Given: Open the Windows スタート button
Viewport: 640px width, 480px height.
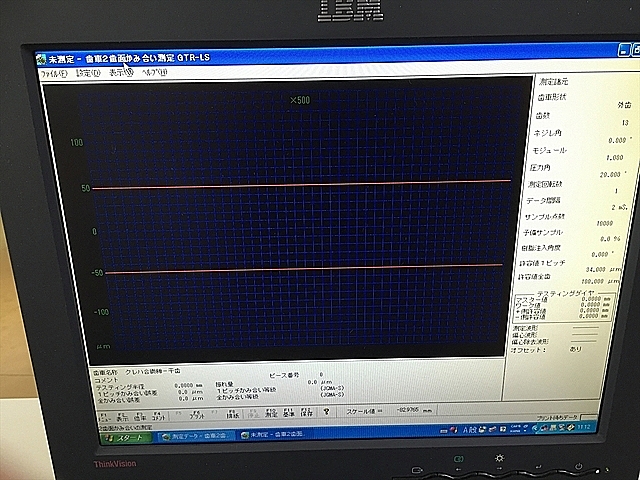Looking at the screenshot, I should coord(126,438).
